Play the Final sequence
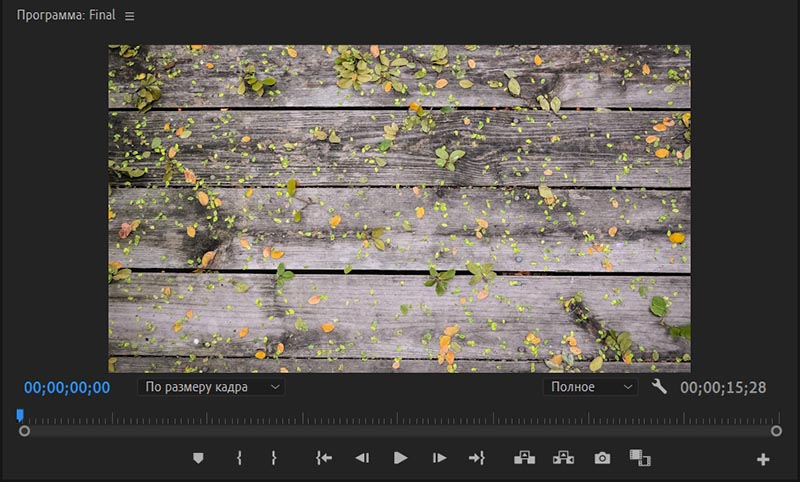Screen dimensions: 800x482 (x=401, y=458)
